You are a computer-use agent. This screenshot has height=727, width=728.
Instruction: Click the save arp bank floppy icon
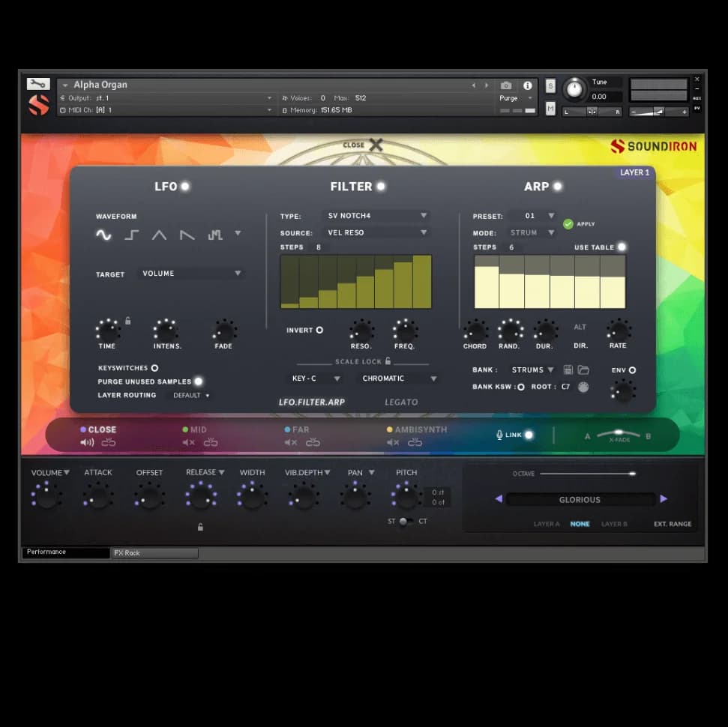(568, 370)
